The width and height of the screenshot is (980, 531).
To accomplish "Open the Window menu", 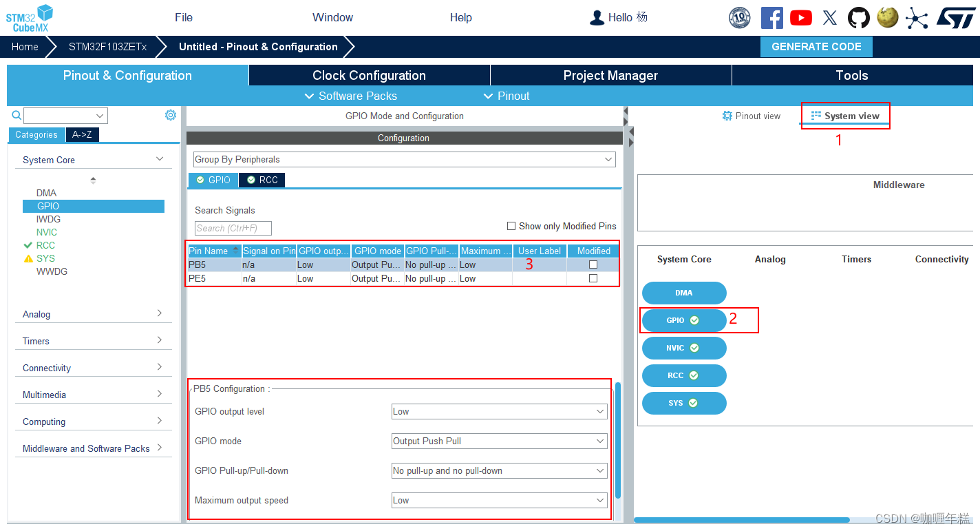I will click(x=332, y=17).
